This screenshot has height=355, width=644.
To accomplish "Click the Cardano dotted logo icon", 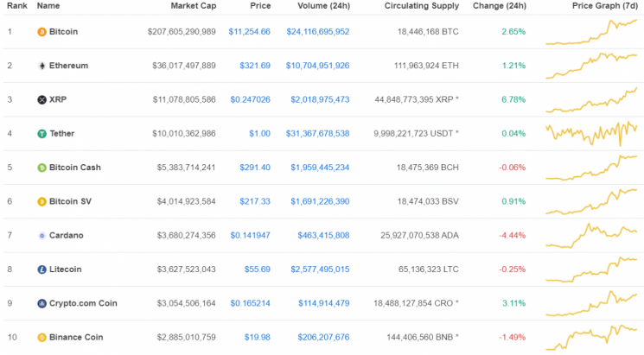I will tap(41, 236).
